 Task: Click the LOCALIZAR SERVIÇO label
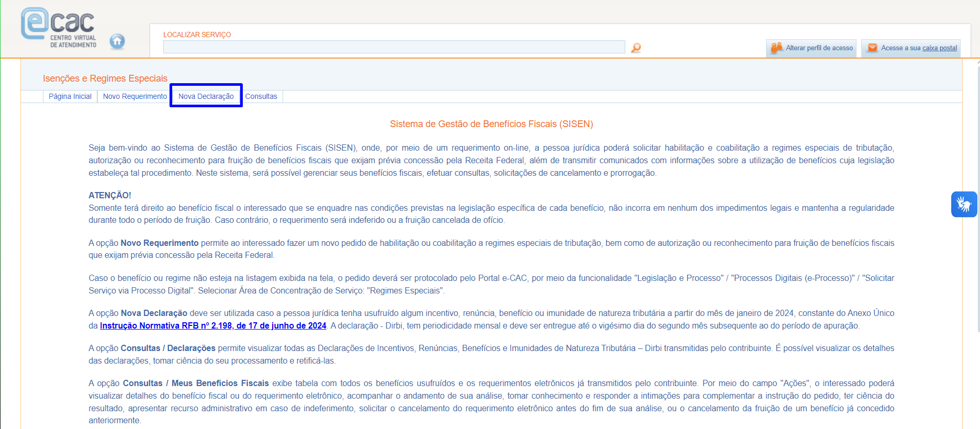coord(197,35)
